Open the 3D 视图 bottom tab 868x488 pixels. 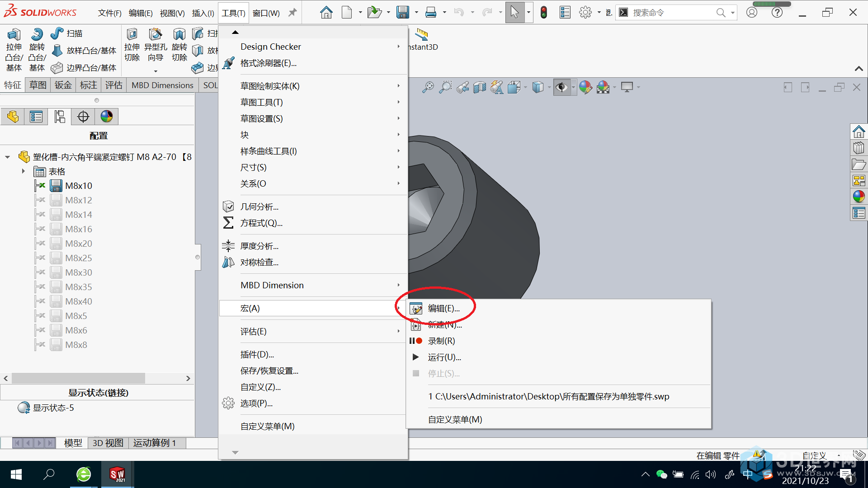click(x=108, y=443)
